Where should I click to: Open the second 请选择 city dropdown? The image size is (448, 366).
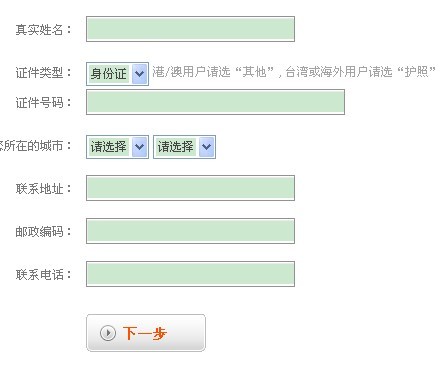point(184,147)
